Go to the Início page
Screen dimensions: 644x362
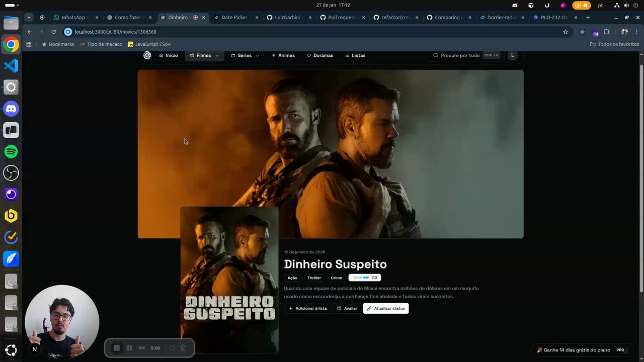[x=169, y=55]
